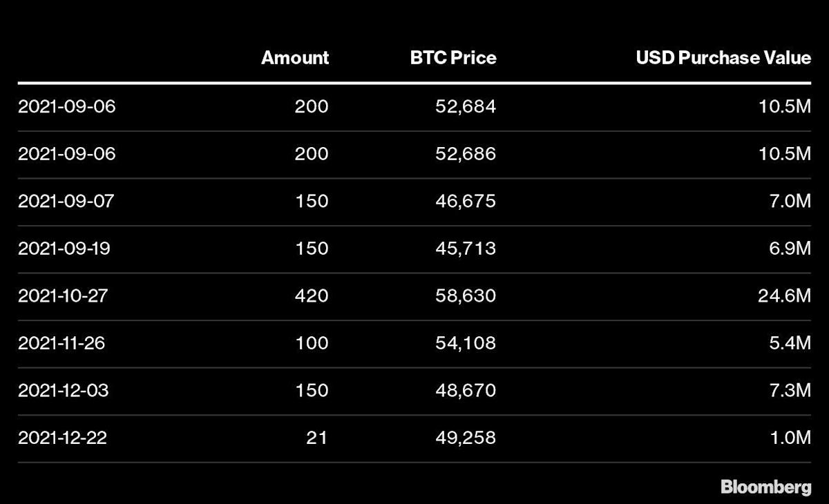Click the USD Purchase Value header
Image resolution: width=829 pixels, height=504 pixels.
click(x=723, y=58)
